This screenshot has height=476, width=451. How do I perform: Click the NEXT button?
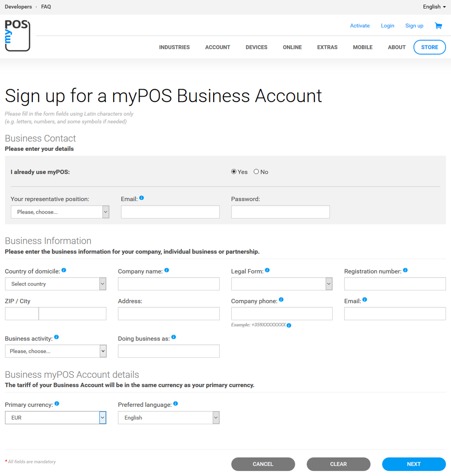414,464
